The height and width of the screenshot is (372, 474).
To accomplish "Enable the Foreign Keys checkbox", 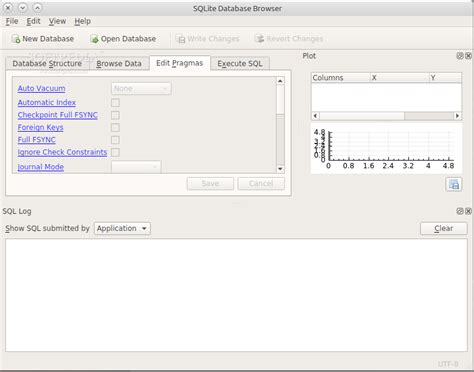I will (115, 127).
